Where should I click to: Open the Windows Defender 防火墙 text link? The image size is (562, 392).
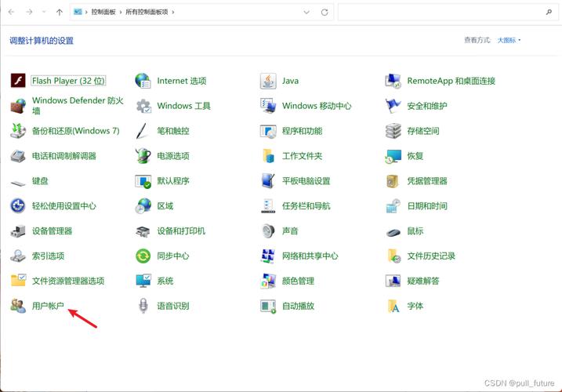point(78,105)
